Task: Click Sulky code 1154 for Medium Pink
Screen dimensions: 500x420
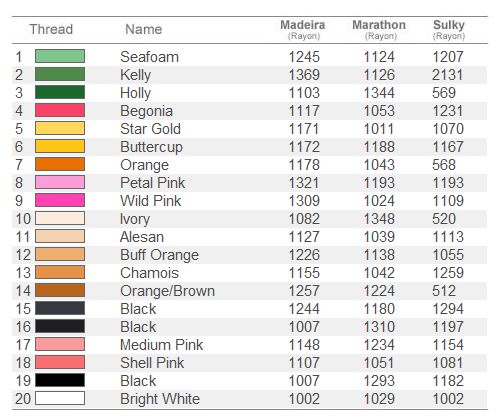Action: pos(448,345)
